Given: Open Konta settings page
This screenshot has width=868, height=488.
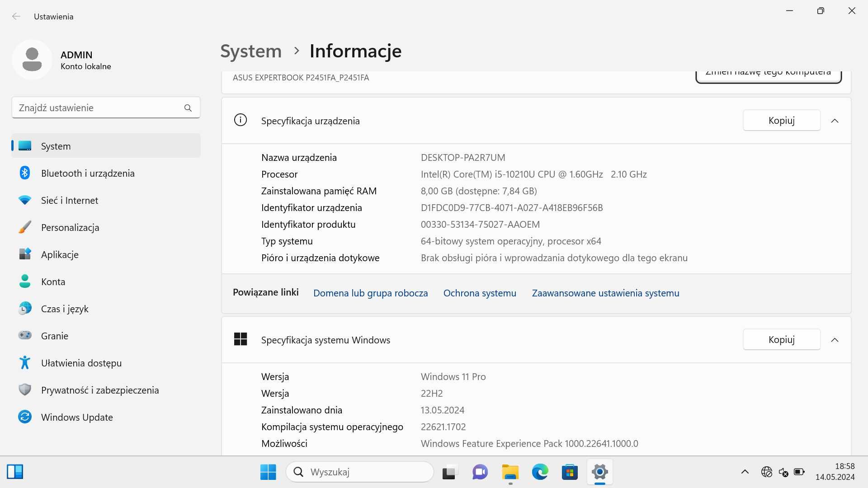Looking at the screenshot, I should [x=106, y=282].
